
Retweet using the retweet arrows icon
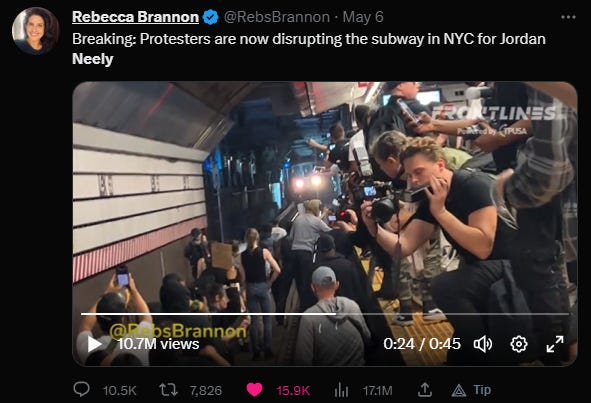tap(168, 390)
